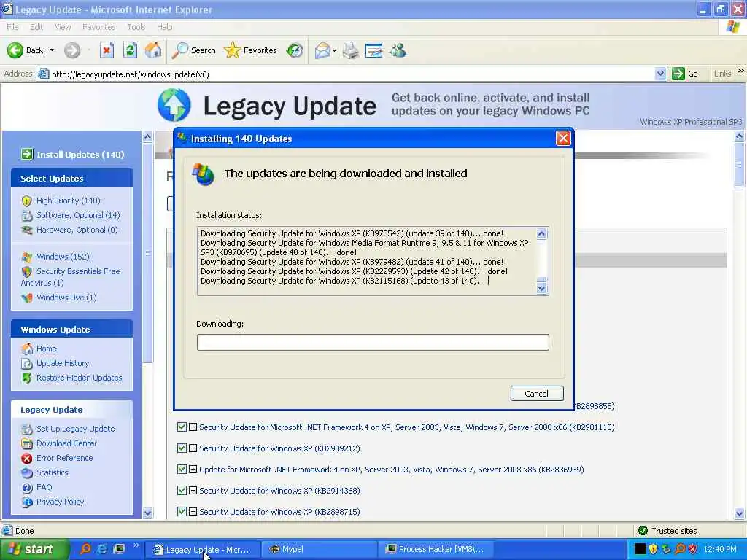Open the Search pane in the toolbar
This screenshot has width=747, height=560.
pyautogui.click(x=194, y=50)
